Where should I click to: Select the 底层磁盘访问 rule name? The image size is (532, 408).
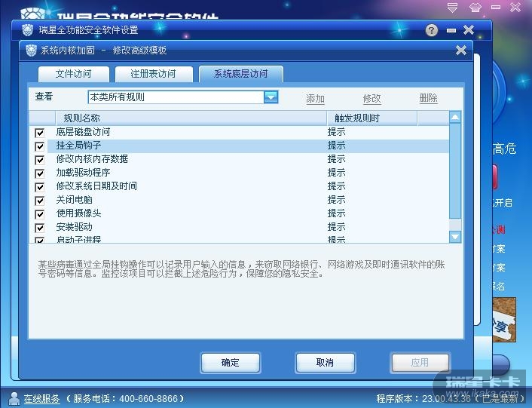[x=84, y=132]
